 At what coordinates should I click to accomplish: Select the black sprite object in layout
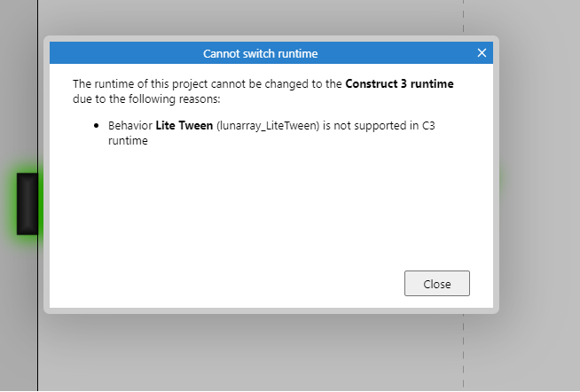pyautogui.click(x=27, y=203)
